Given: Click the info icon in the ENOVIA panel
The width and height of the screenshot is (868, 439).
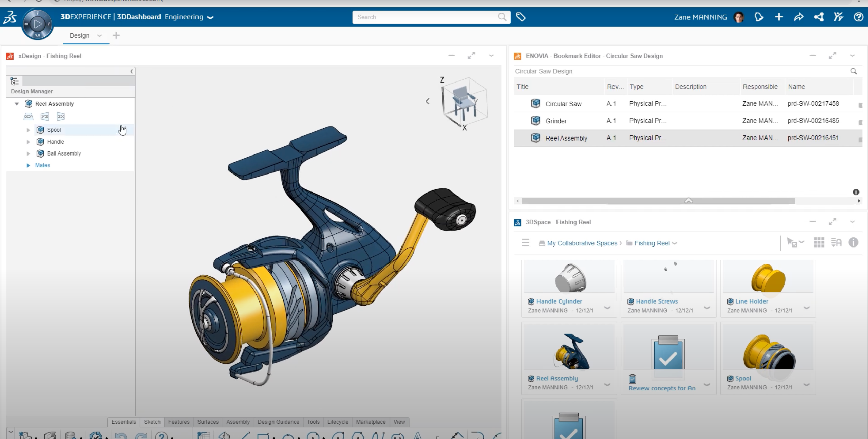Looking at the screenshot, I should point(856,192).
